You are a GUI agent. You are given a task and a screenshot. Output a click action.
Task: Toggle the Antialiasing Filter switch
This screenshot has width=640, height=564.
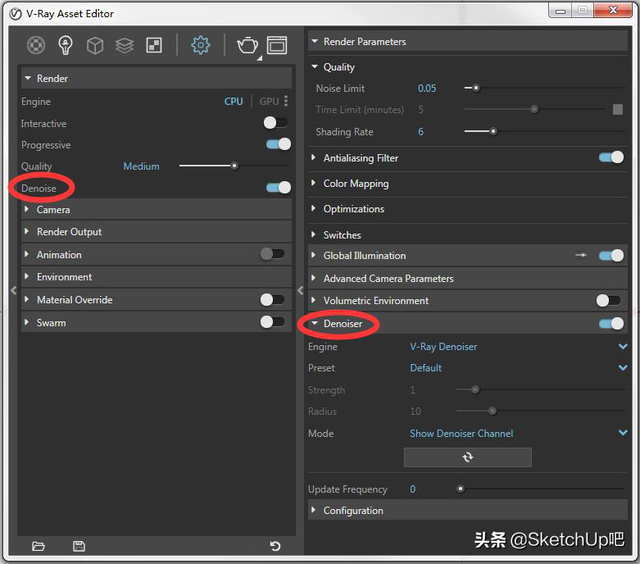(x=611, y=157)
